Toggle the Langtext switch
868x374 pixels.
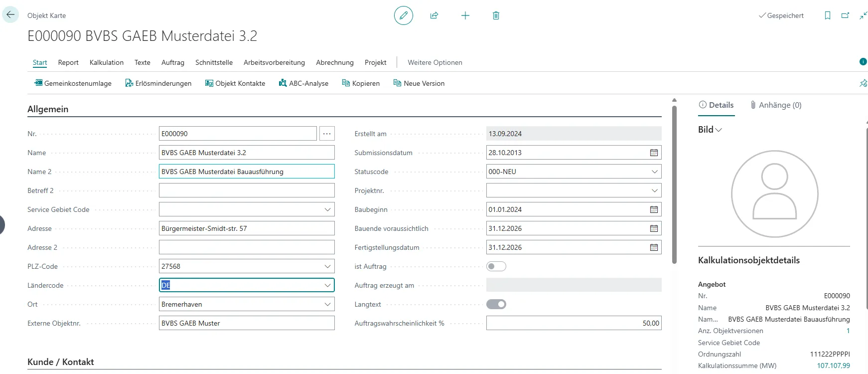[x=496, y=304]
